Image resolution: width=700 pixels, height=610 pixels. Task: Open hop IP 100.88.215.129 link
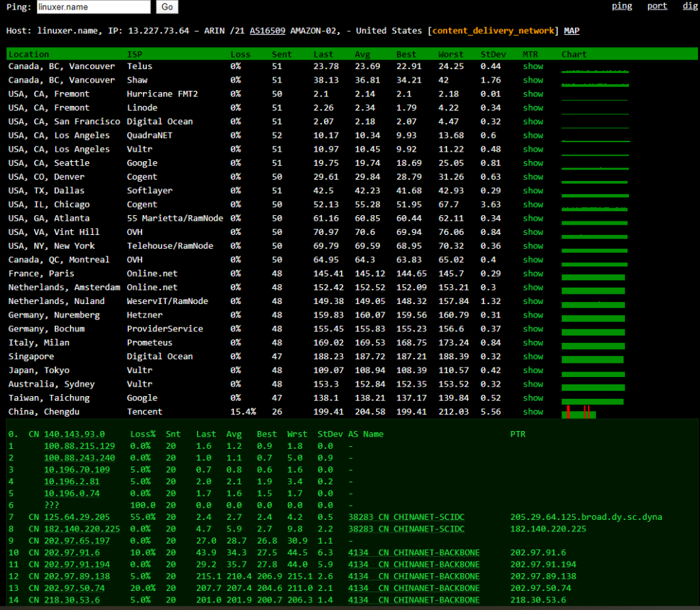coord(79,445)
